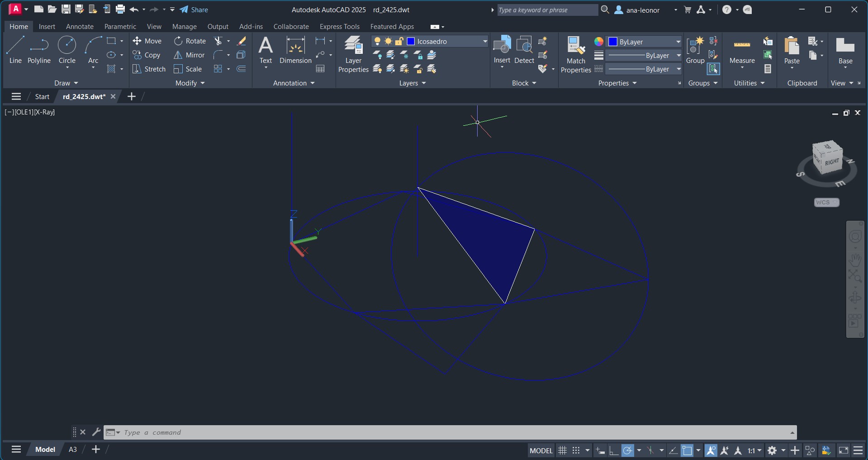Viewport: 868px width, 460px height.
Task: Toggle Polar Tracking in status bar
Action: pyautogui.click(x=627, y=450)
